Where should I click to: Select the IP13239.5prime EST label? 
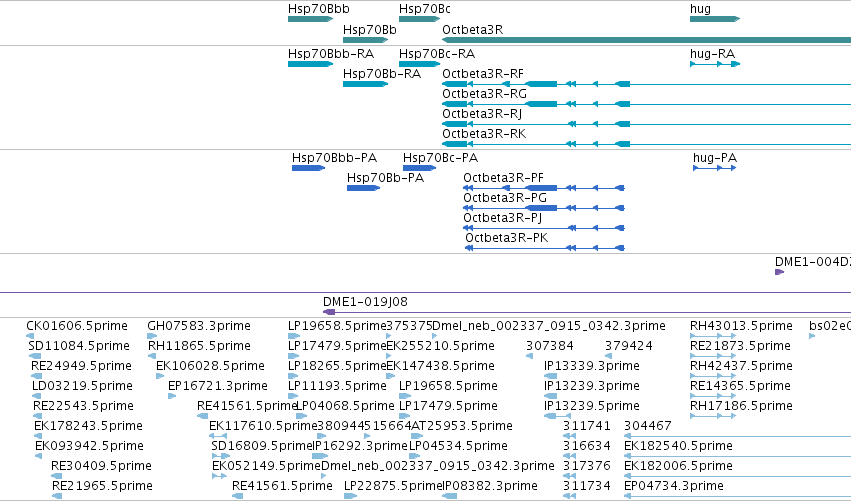coord(592,406)
